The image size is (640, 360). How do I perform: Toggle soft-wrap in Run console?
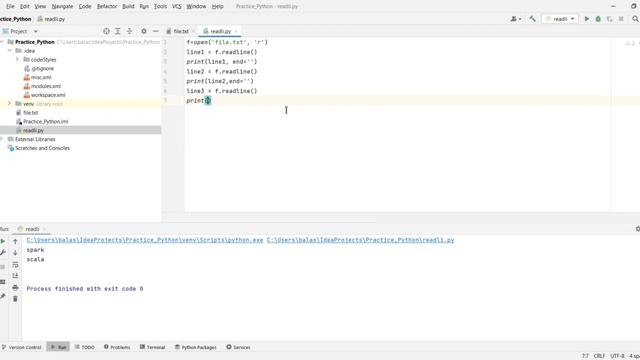click(15, 264)
